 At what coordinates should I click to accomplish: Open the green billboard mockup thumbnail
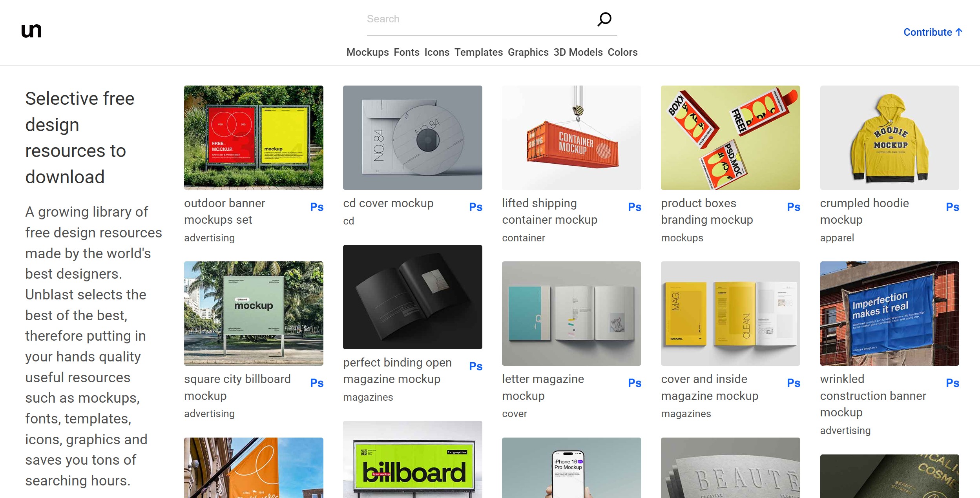412,460
